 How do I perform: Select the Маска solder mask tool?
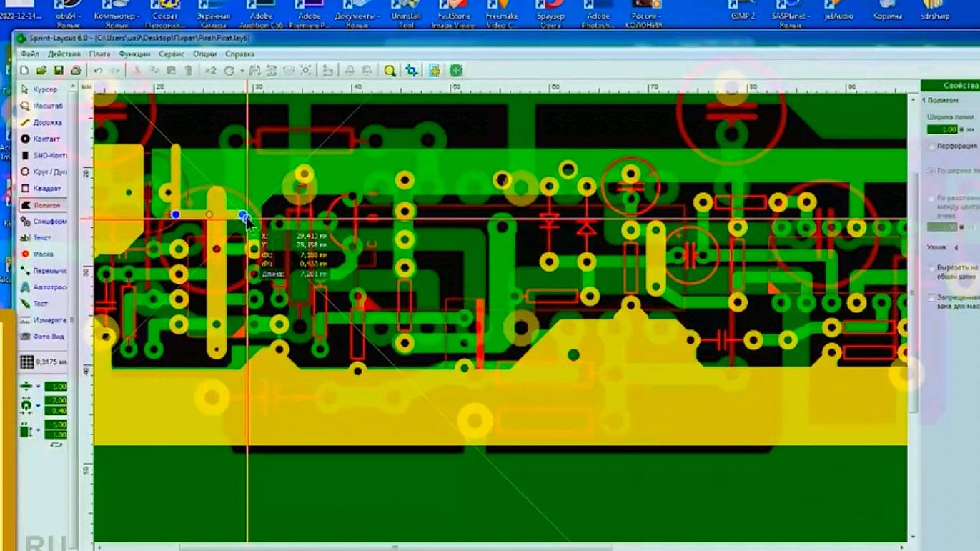(42, 254)
